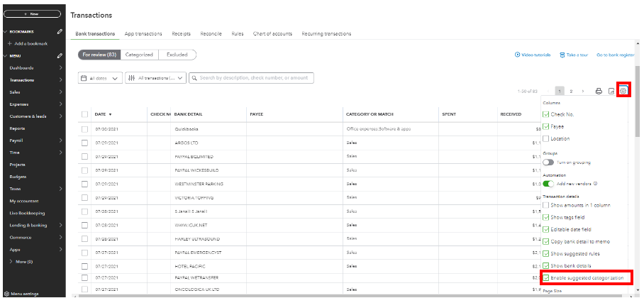
Task: Open the All dates dropdown
Action: pyautogui.click(x=100, y=78)
